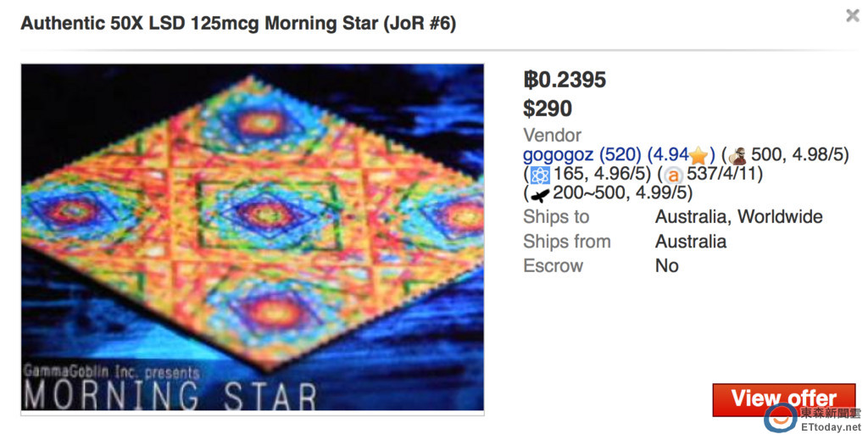Click the orange letter-a market icon
Viewport: 868px width, 440px height.
click(674, 175)
